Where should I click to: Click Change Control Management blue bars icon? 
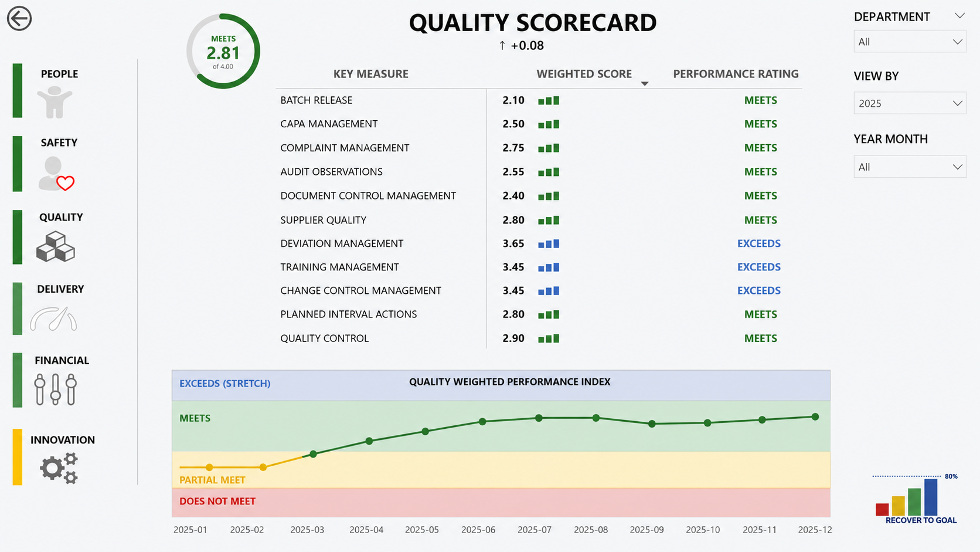coord(549,291)
